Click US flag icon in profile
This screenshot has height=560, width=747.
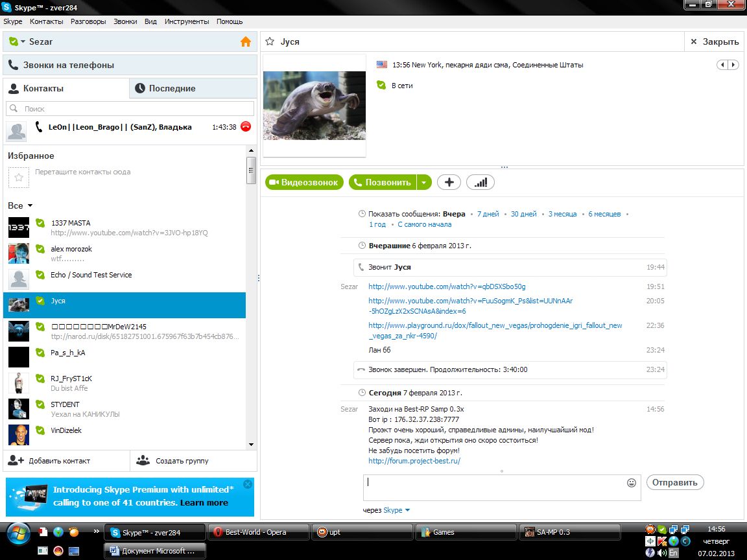coord(381,64)
